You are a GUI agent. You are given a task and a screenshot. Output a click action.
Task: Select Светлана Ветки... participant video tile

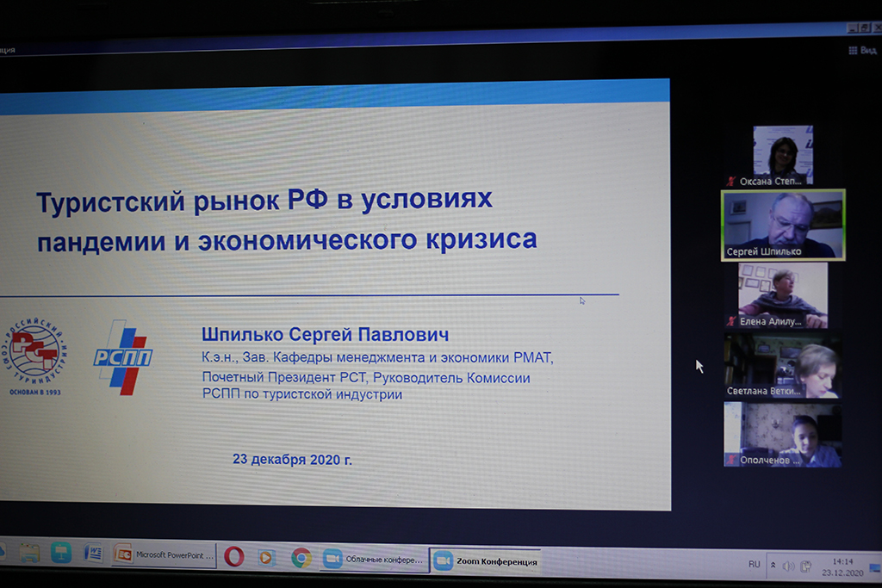(x=782, y=366)
